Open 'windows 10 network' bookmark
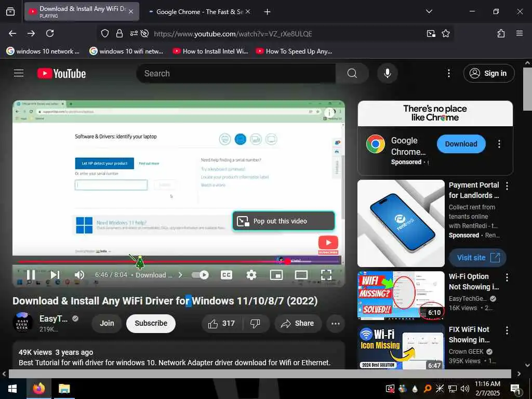The image size is (532, 399). tap(43, 51)
